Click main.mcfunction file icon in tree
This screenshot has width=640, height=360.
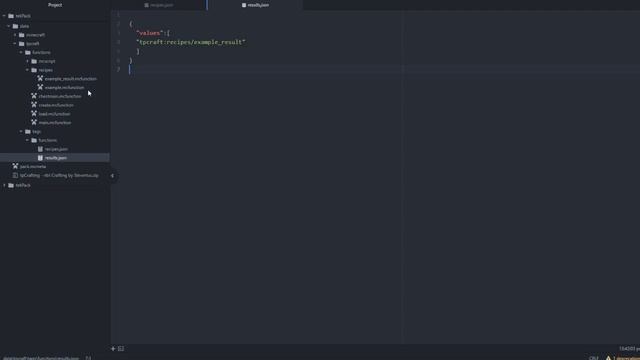[34, 122]
